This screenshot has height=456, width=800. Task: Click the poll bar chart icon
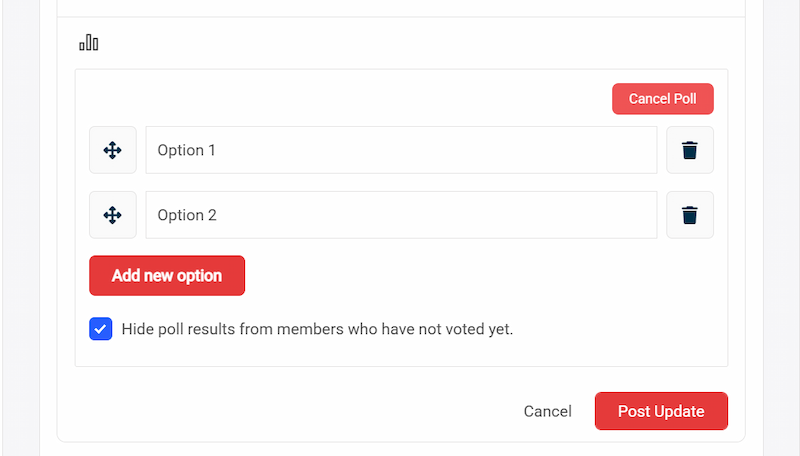coord(89,43)
